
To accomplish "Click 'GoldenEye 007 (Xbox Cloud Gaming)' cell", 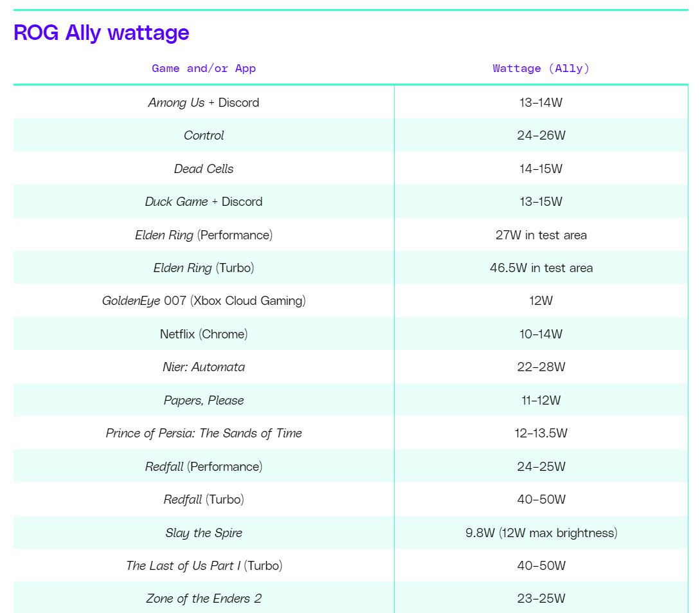I will click(x=204, y=300).
